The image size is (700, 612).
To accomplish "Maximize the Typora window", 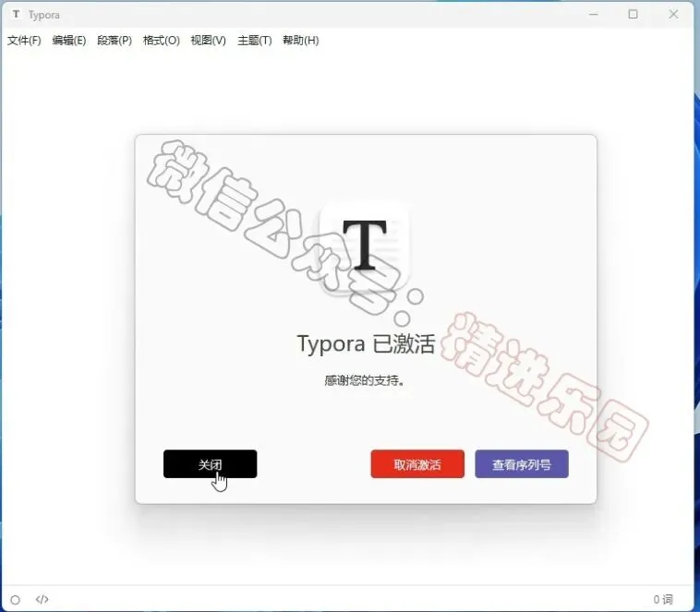I will click(633, 14).
